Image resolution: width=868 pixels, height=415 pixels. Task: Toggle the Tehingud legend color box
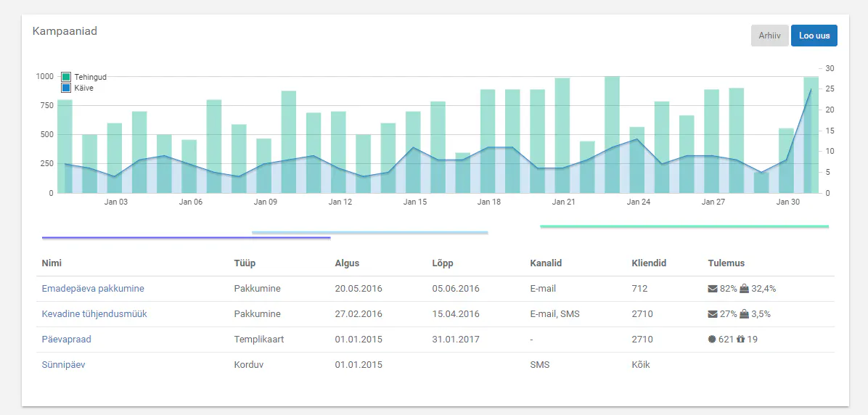[x=66, y=77]
